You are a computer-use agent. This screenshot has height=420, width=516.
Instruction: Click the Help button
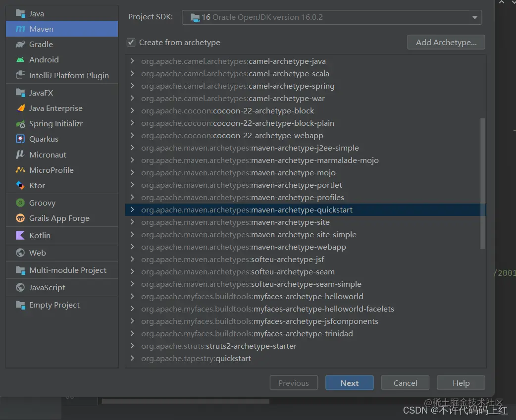461,383
